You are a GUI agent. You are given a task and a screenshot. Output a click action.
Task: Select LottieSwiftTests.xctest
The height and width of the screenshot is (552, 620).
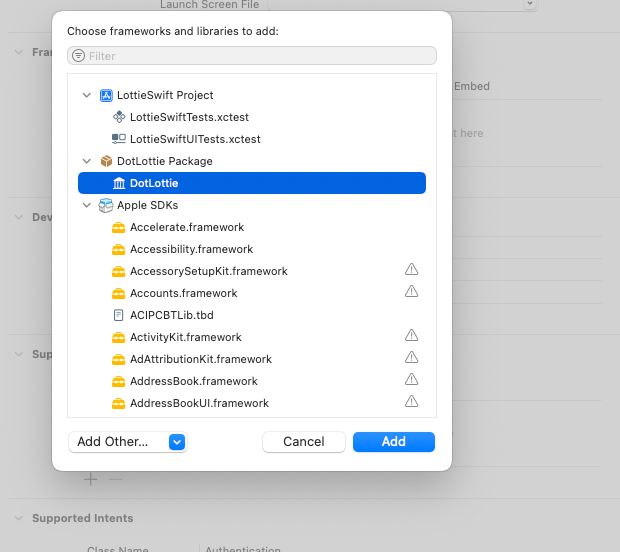(189, 117)
